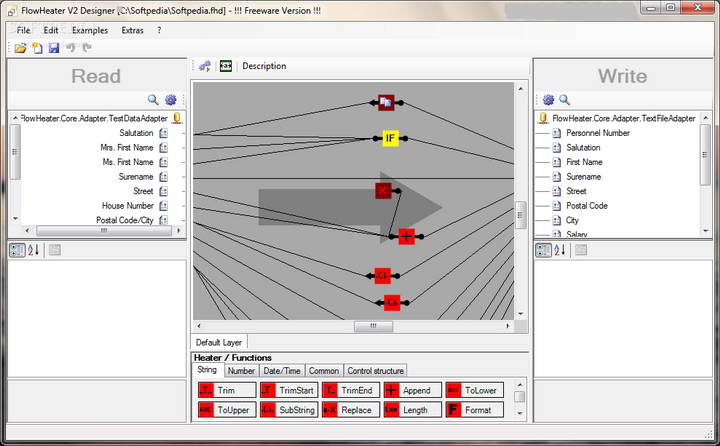Click the magnifier icon in Read panel
Screen dimensions: 720x446
pos(153,100)
